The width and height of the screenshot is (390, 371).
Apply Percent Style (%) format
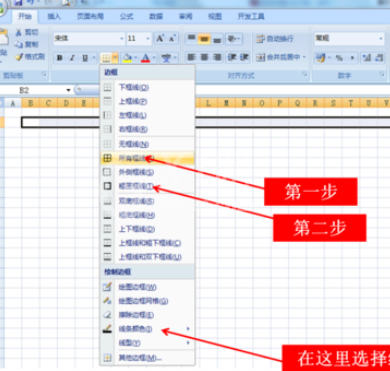339,58
